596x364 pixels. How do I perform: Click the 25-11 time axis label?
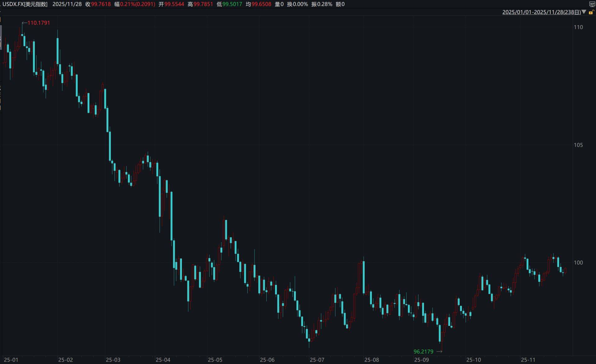(528, 360)
